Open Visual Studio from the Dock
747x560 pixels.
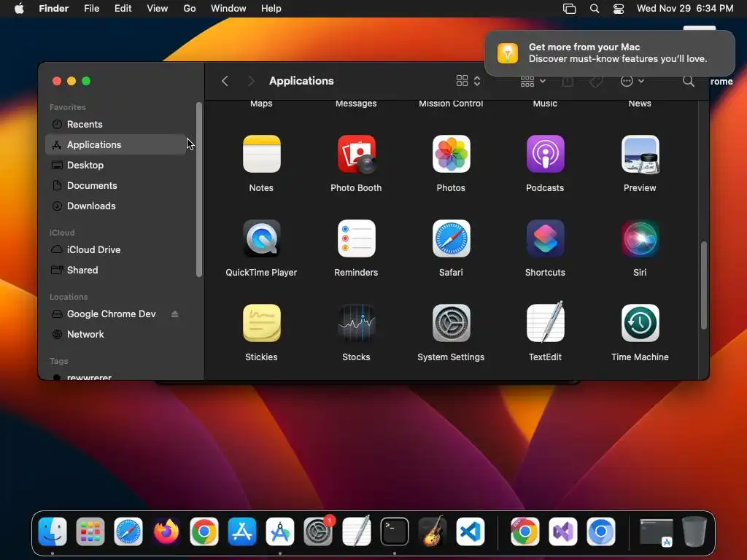point(562,532)
